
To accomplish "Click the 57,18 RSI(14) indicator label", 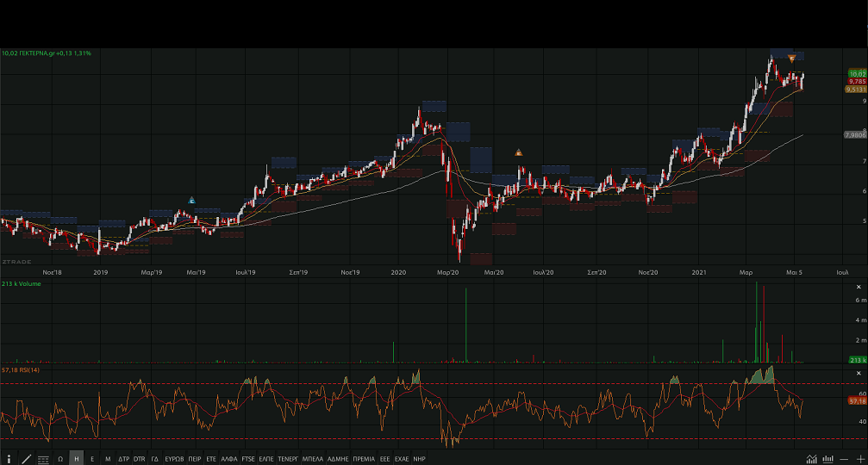I will coord(23,369).
